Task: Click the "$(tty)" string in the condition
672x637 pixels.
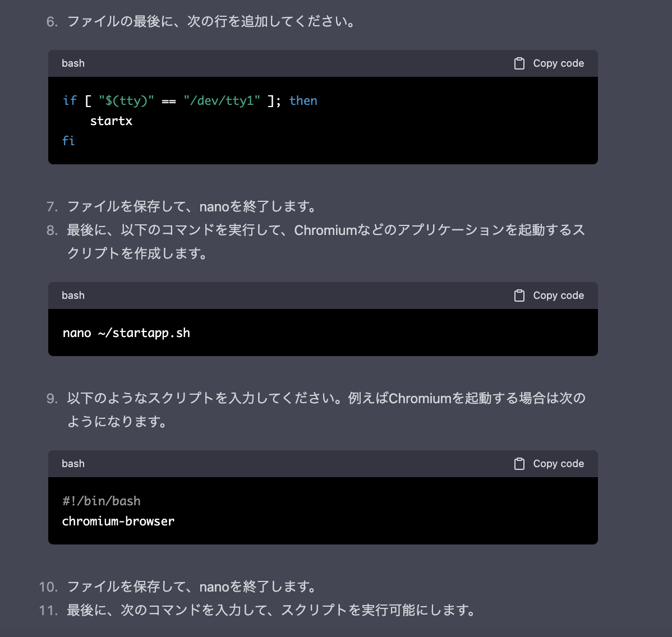Action: coord(126,101)
